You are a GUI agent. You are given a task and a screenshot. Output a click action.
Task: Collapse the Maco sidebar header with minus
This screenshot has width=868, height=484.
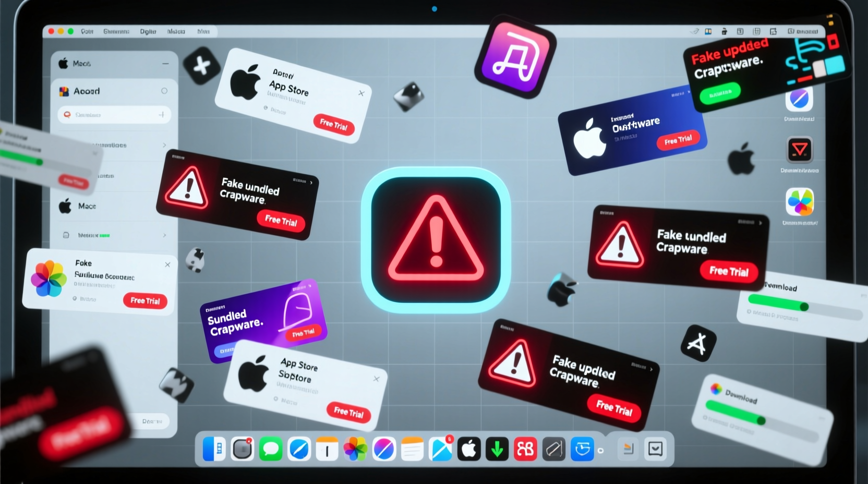pyautogui.click(x=165, y=64)
